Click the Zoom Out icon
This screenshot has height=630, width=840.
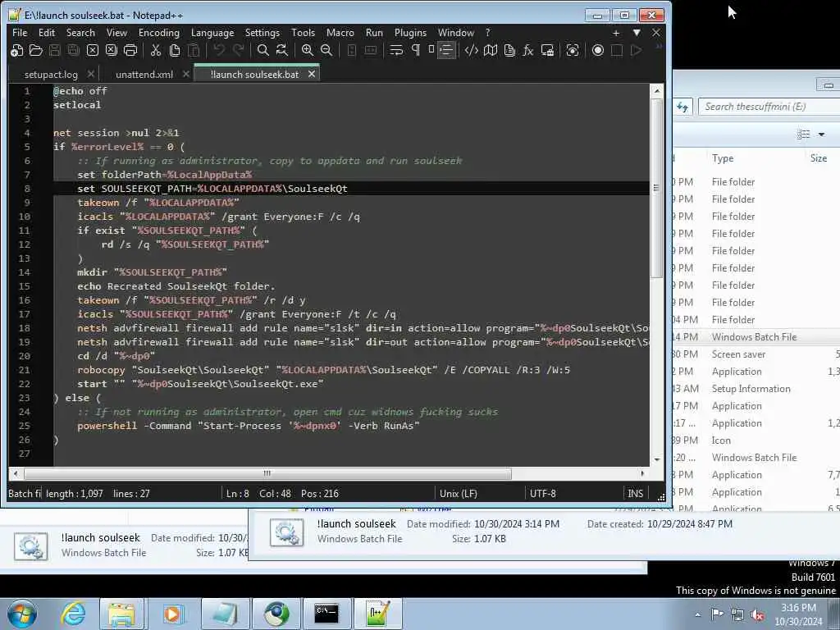[326, 50]
